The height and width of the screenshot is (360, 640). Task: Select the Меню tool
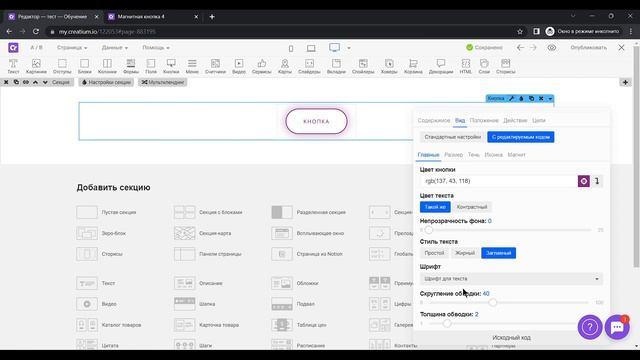192,66
